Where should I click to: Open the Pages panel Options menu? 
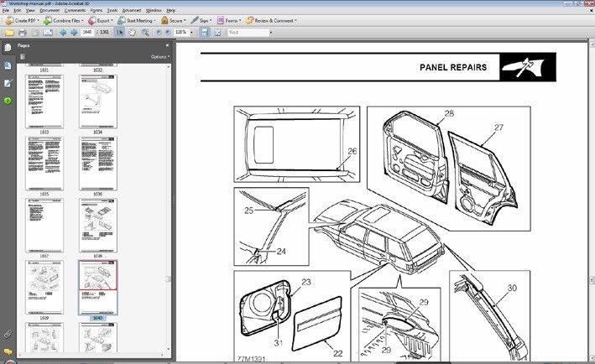(160, 57)
